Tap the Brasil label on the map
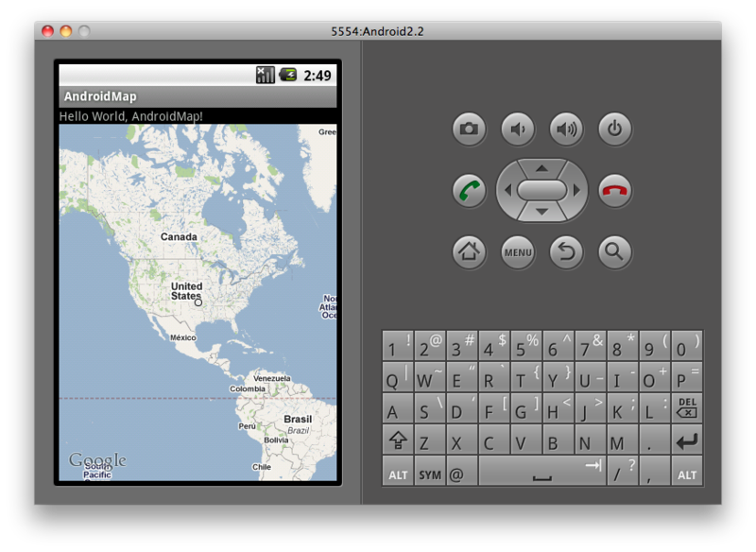The height and width of the screenshot is (552, 756). (x=298, y=419)
